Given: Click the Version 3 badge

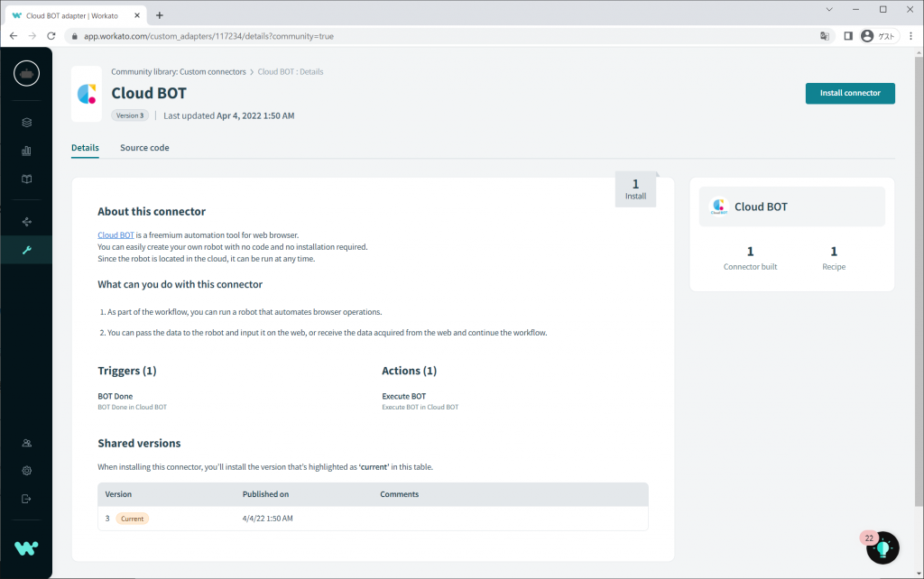Looking at the screenshot, I should 130,115.
